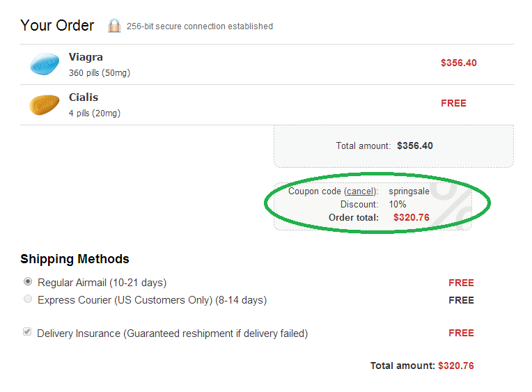Click the Shipping Methods heading
The height and width of the screenshot is (392, 532).
pyautogui.click(x=75, y=259)
